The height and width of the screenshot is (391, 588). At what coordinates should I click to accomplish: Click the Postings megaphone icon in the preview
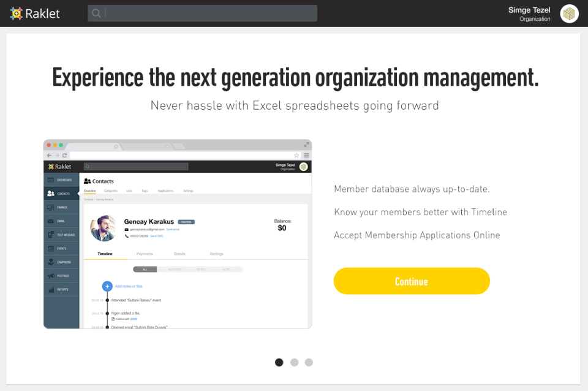[x=51, y=276]
